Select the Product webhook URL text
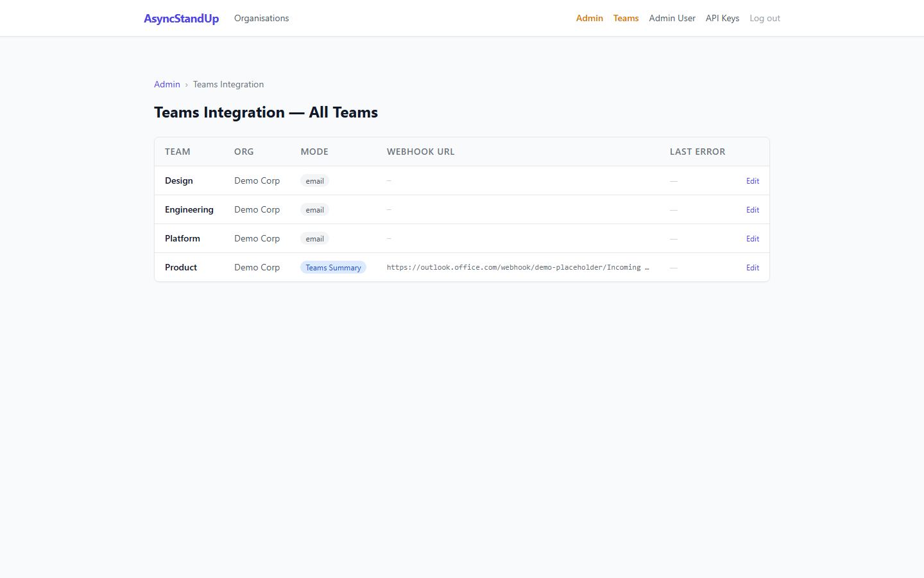Image resolution: width=924 pixels, height=578 pixels. (518, 268)
